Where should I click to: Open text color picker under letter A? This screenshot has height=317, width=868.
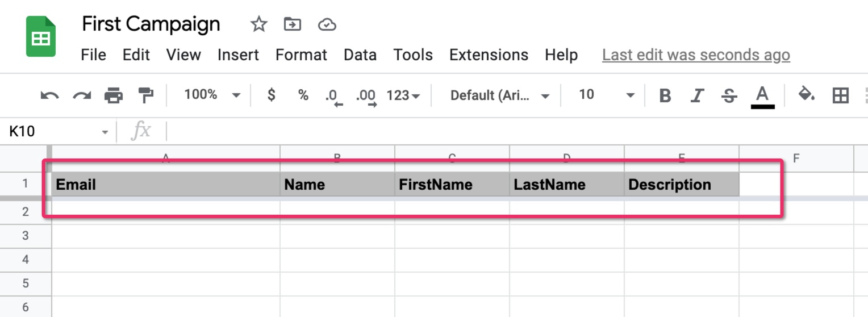[762, 96]
